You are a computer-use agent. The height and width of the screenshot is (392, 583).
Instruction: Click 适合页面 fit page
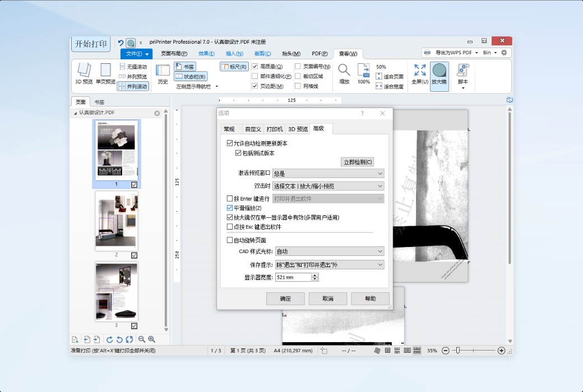[x=390, y=77]
